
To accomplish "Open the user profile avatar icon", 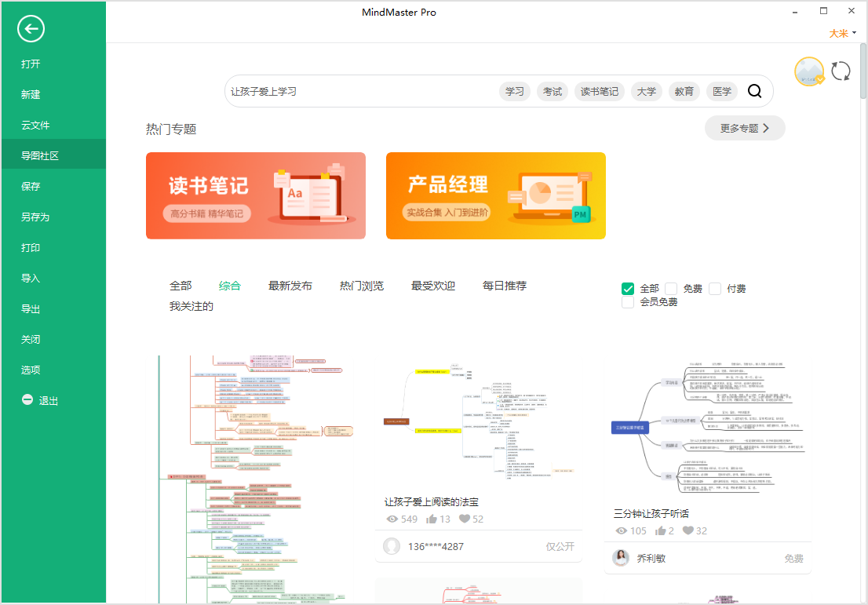I will 809,71.
